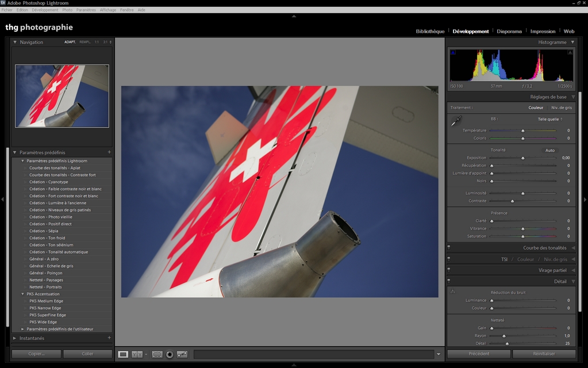This screenshot has width=588, height=368.
Task: Reset settings with the Réinitialiser button
Action: [544, 354]
